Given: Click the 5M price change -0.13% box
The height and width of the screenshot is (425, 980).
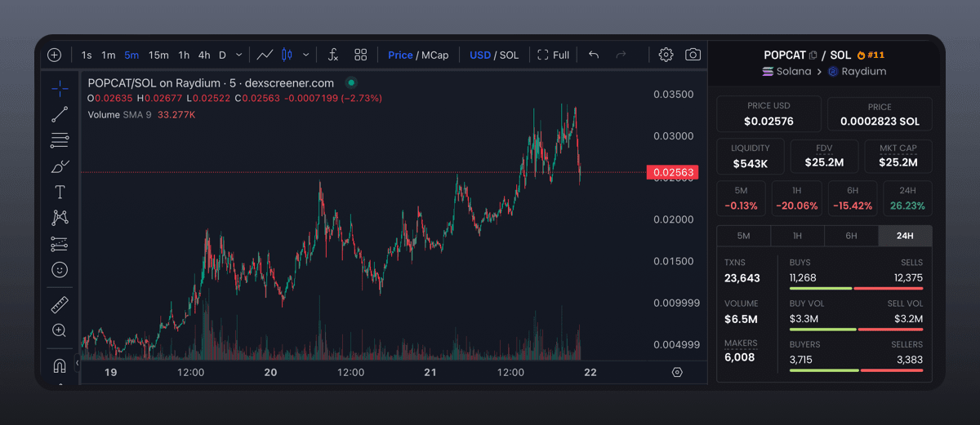Looking at the screenshot, I should (741, 198).
